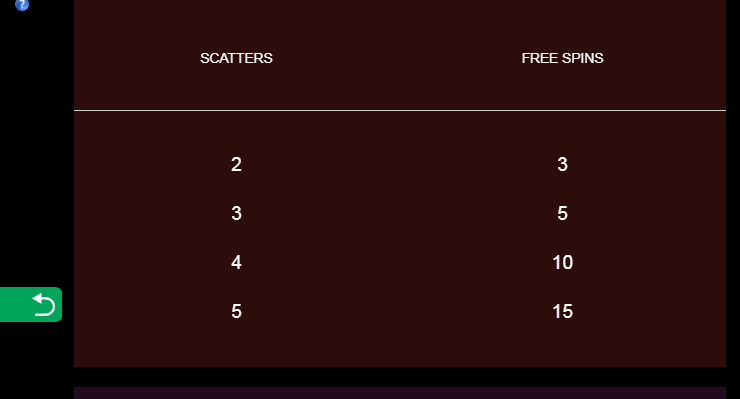Select the 10 free spins value

(563, 262)
